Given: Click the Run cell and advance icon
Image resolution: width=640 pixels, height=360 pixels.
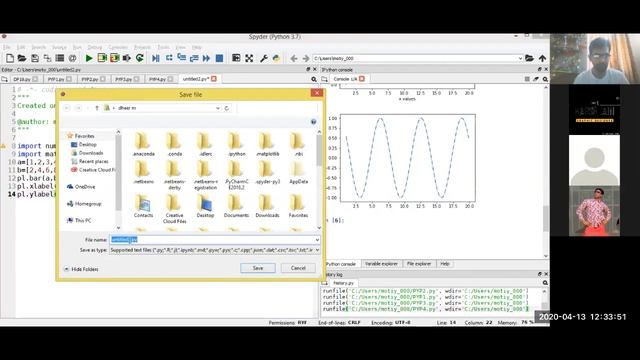Looking at the screenshot, I should pos(114,58).
